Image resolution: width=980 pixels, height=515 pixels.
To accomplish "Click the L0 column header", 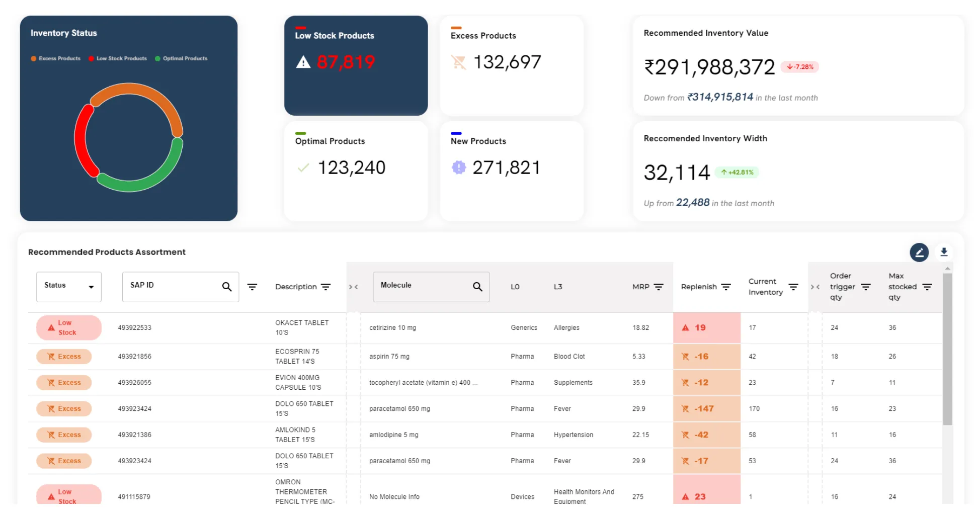I will (x=515, y=287).
